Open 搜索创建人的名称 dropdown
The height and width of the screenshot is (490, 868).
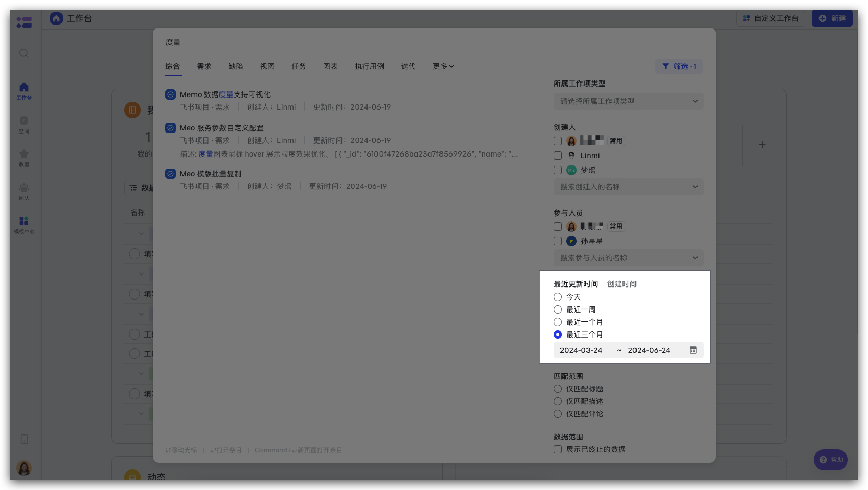[628, 187]
